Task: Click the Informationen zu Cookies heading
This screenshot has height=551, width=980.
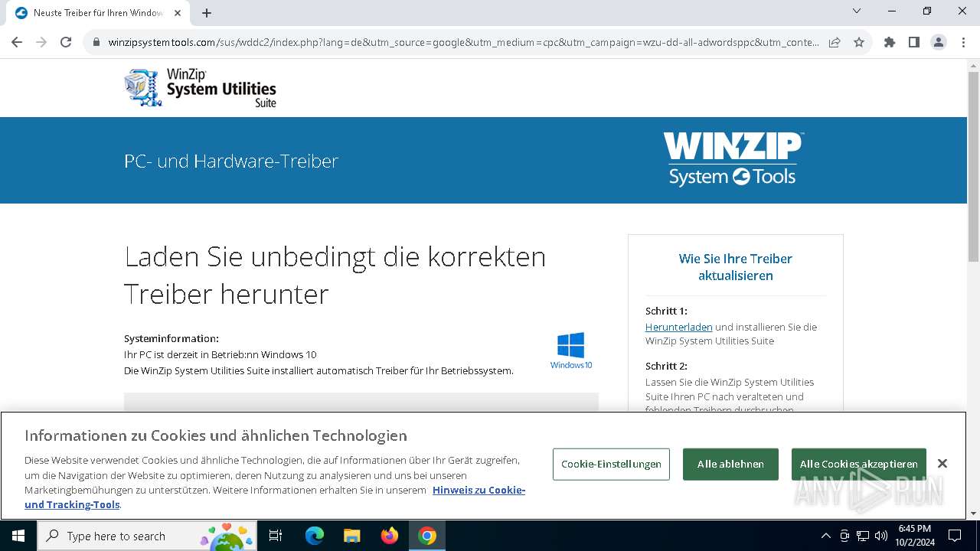Action: (x=216, y=435)
